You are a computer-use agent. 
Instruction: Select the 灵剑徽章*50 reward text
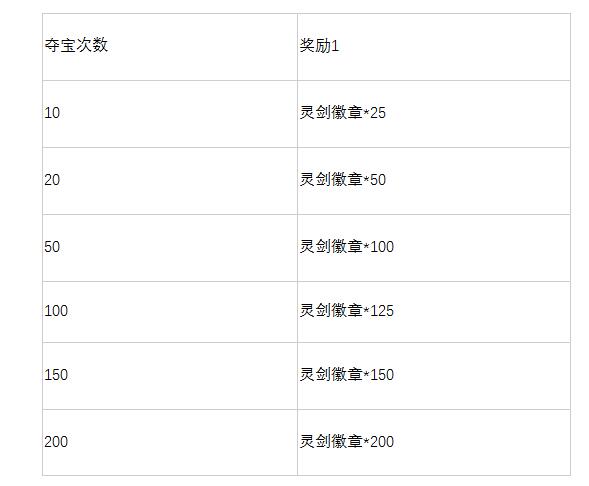pos(343,180)
